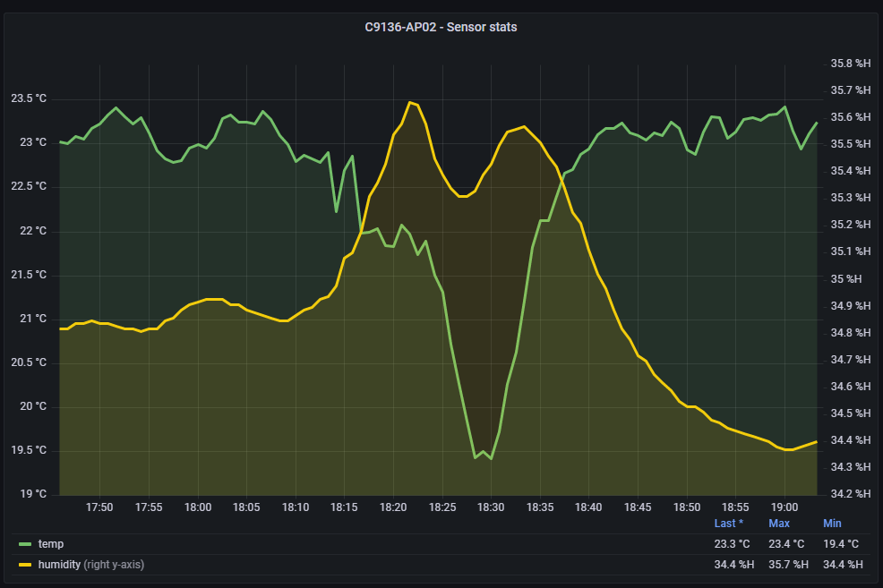Viewport: 883px width, 588px height.
Task: Click the 18:30 tick label on the time axis
Action: tap(491, 507)
